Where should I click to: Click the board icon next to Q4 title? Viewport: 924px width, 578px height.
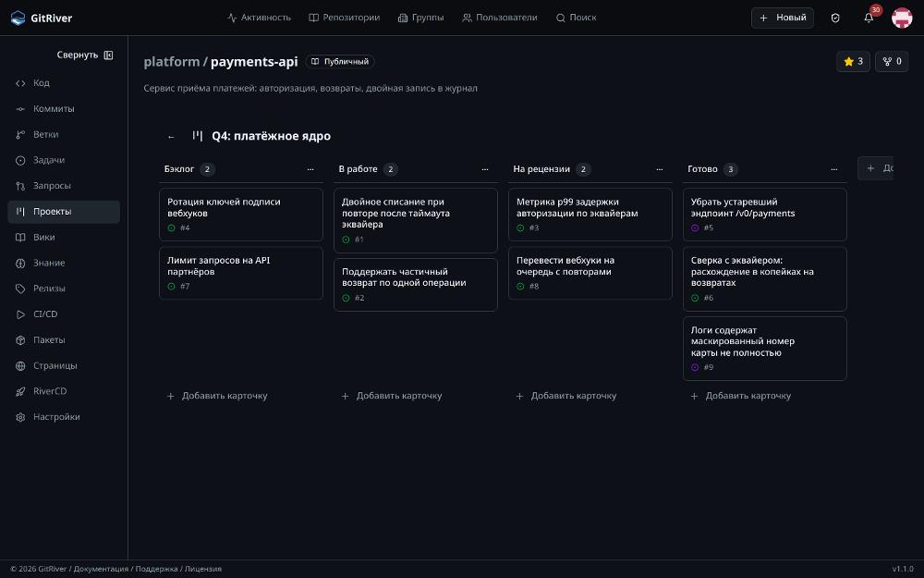point(198,136)
